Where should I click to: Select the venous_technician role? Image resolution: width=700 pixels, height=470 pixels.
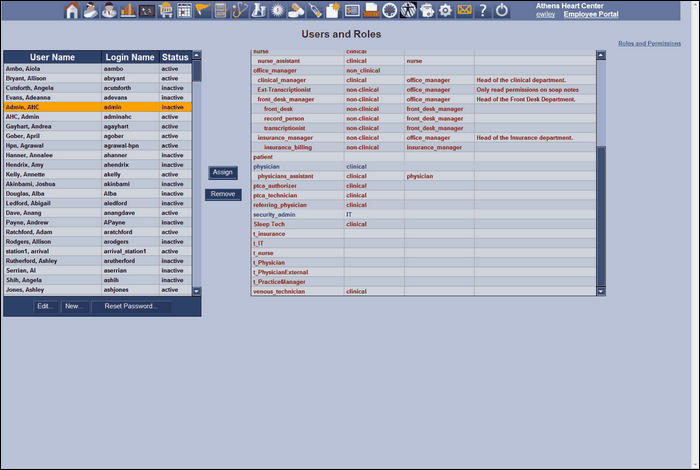[x=423, y=291]
